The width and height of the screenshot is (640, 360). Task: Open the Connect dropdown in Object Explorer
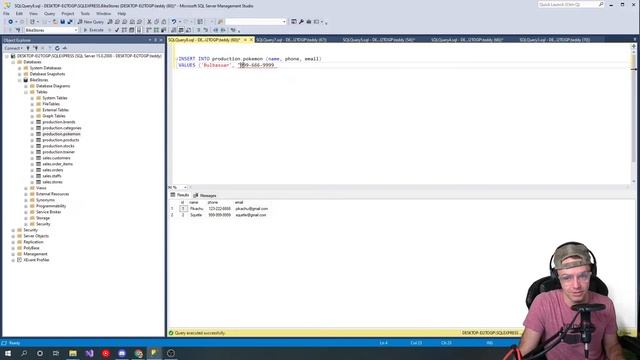(x=13, y=48)
